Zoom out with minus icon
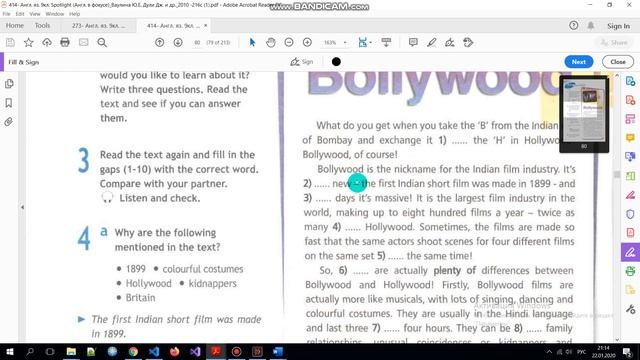640x360 pixels. [x=289, y=42]
